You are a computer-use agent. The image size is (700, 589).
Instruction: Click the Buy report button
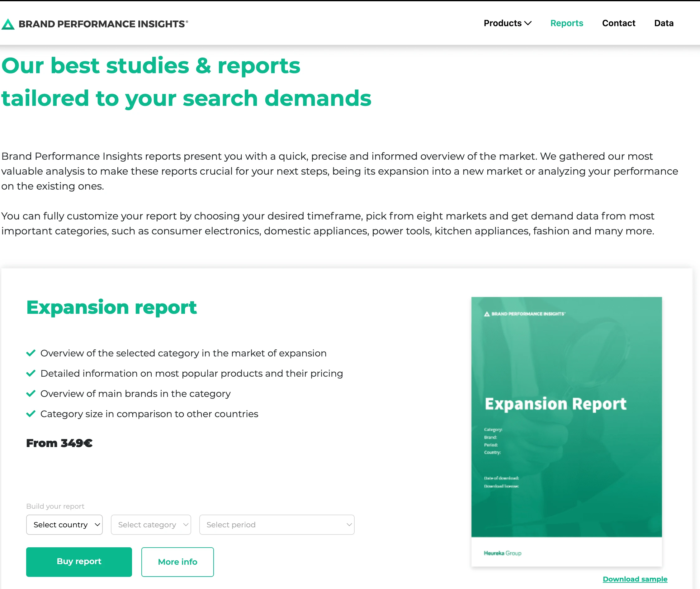(x=79, y=562)
